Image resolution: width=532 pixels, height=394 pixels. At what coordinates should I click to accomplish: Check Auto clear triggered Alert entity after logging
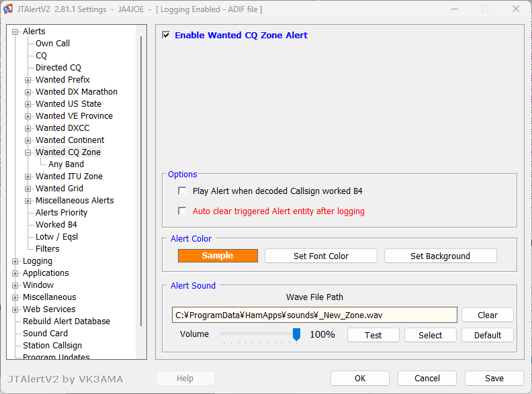182,211
